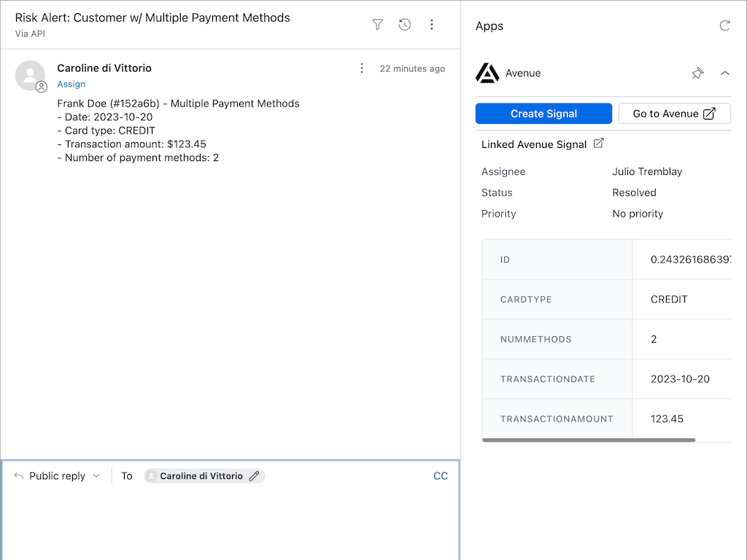Open message options next to timestamp
This screenshot has width=747, height=560.
pos(362,69)
